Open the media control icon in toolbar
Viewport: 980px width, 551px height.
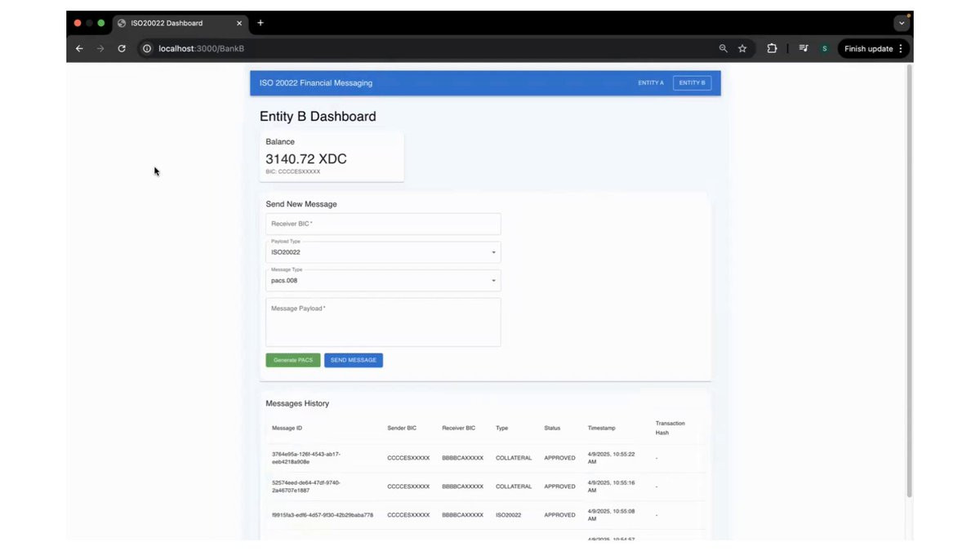coord(804,49)
